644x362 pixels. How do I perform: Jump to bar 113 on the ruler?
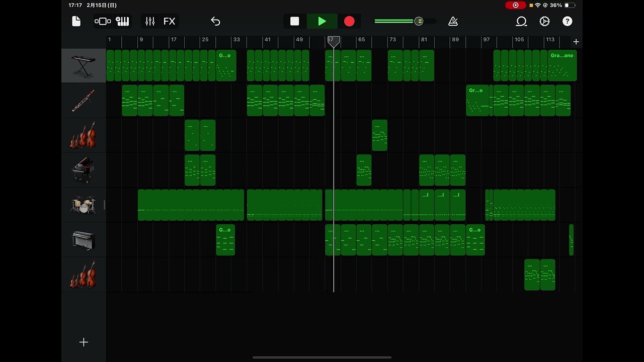550,40
